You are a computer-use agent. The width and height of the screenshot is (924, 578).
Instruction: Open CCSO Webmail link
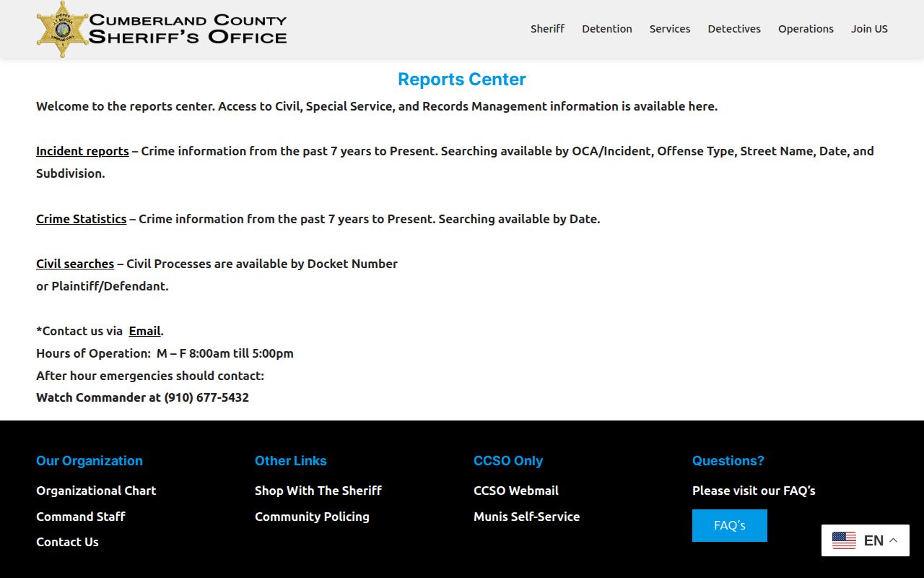click(516, 491)
